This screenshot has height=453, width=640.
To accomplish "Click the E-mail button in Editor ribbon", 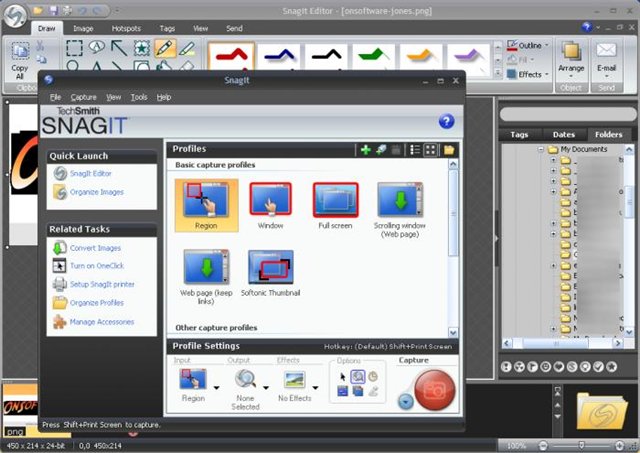I will point(606,60).
